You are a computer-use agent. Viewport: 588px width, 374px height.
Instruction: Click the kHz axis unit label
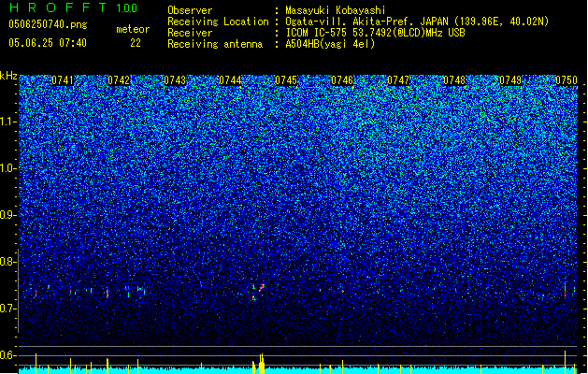pyautogui.click(x=8, y=76)
